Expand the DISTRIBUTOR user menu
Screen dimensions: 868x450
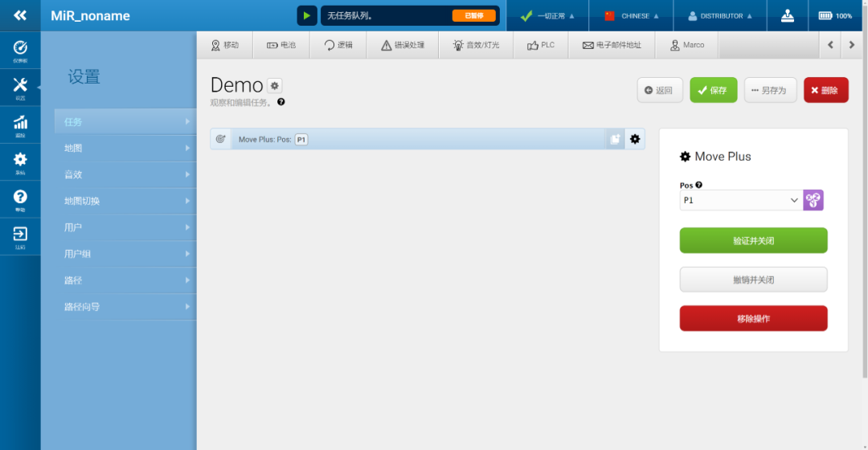click(720, 15)
